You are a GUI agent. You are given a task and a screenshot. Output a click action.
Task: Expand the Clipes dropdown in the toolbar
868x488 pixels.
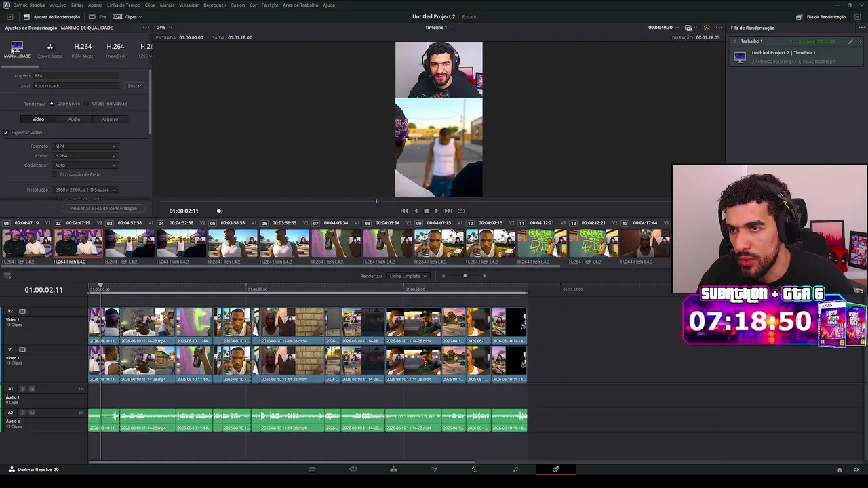coord(127,17)
